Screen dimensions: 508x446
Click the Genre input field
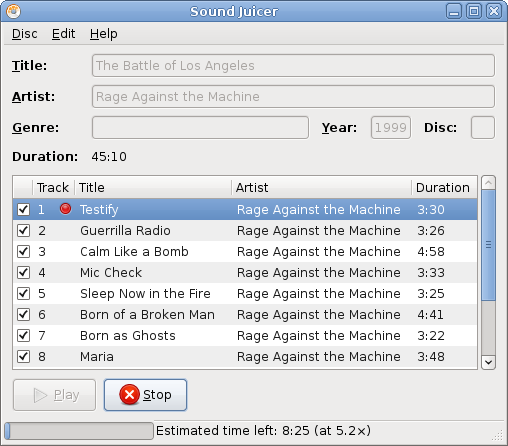click(x=200, y=128)
